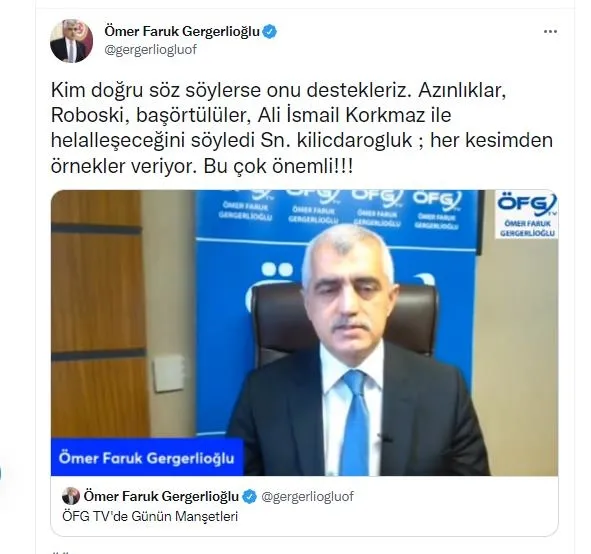Click the word Roboski in the tweet text
Viewport: 591px width, 554px height.
point(87,115)
